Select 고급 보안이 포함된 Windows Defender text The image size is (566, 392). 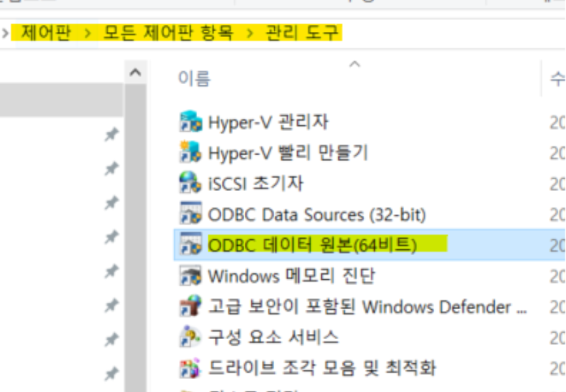pos(368,307)
